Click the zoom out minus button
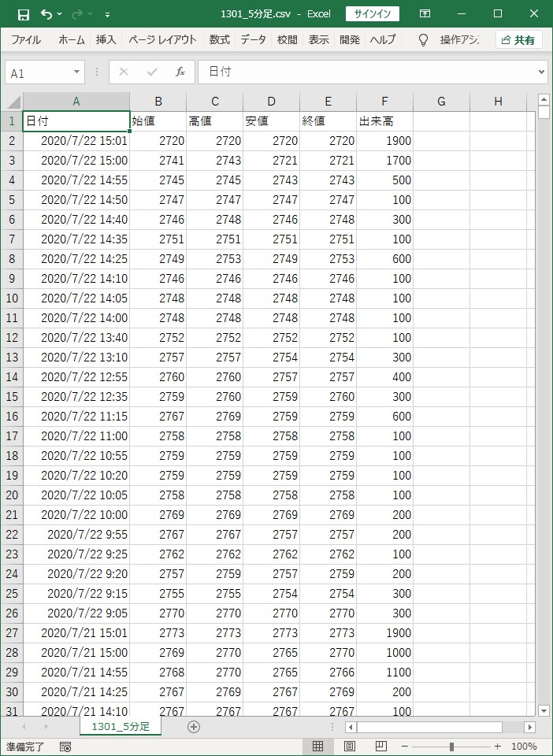 [406, 747]
